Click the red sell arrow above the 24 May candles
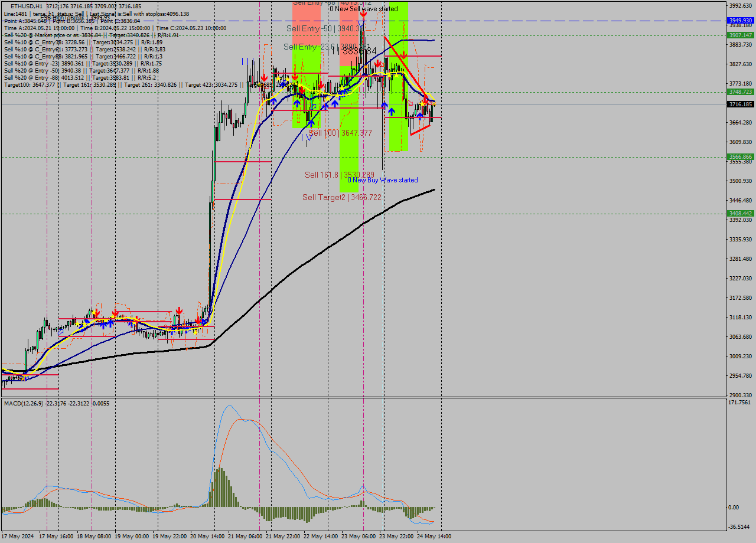Viewport: 756px width, 543px height. [x=425, y=102]
